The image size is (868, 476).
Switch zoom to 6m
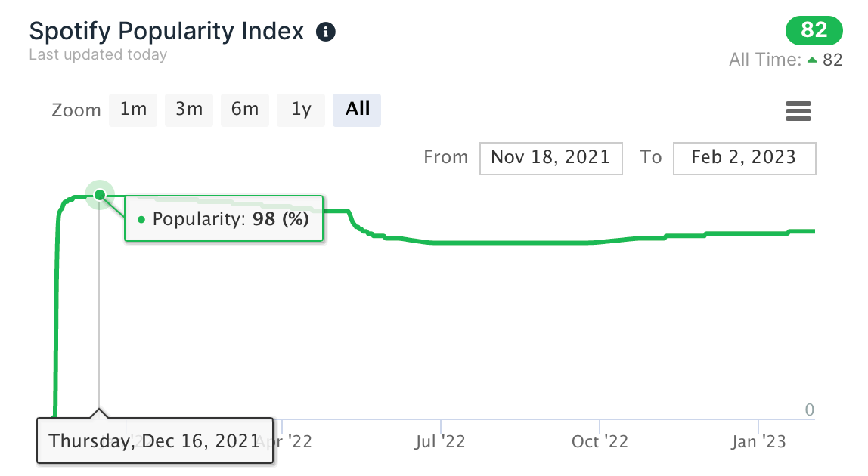click(245, 110)
